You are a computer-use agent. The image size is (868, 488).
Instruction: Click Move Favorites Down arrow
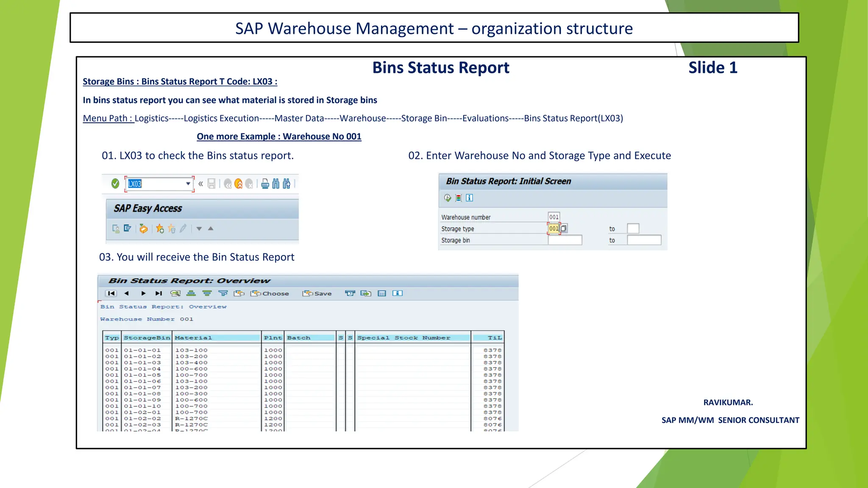coord(199,229)
